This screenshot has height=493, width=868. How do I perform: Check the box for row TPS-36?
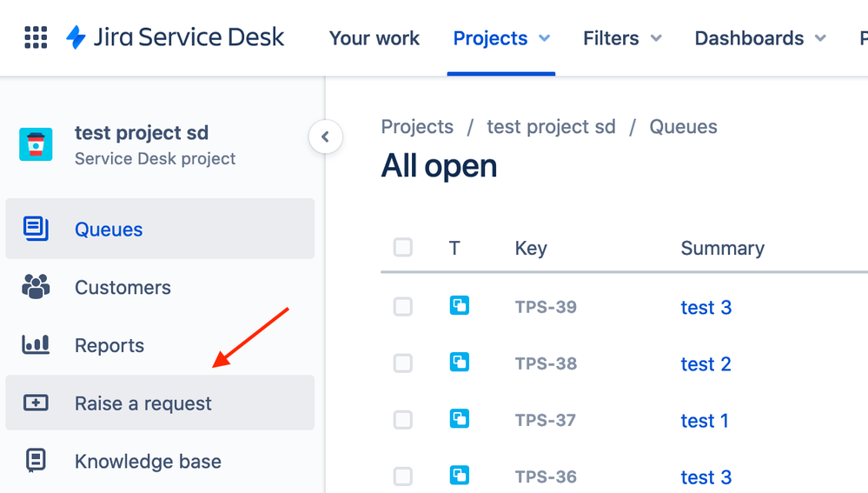click(403, 476)
